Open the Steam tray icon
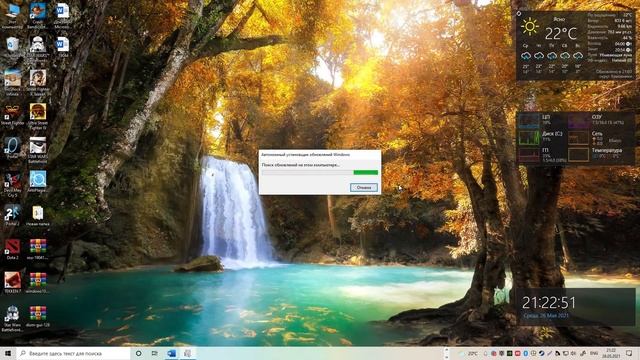 (x=541, y=353)
